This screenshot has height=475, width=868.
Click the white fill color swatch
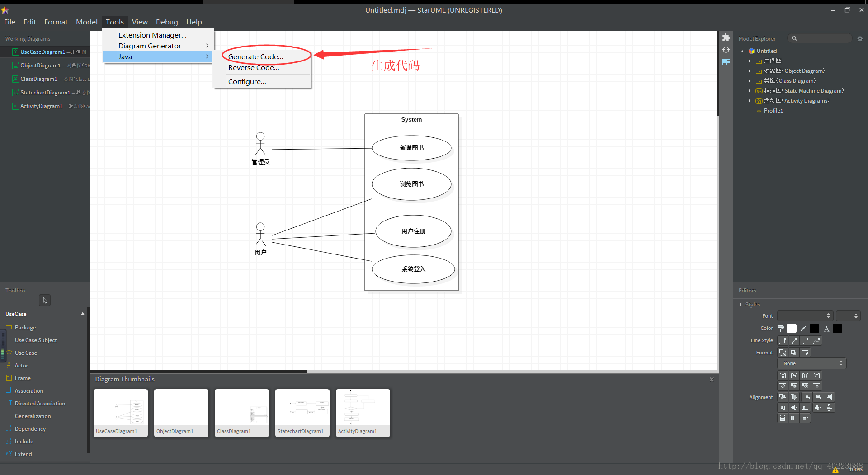tap(792, 329)
